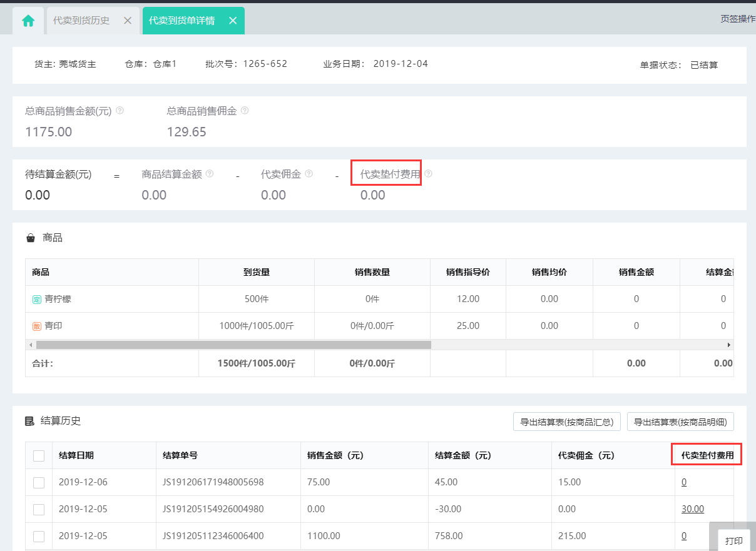756x551 pixels.
Task: Click settlement number JS191206171948005698
Action: coord(213,482)
